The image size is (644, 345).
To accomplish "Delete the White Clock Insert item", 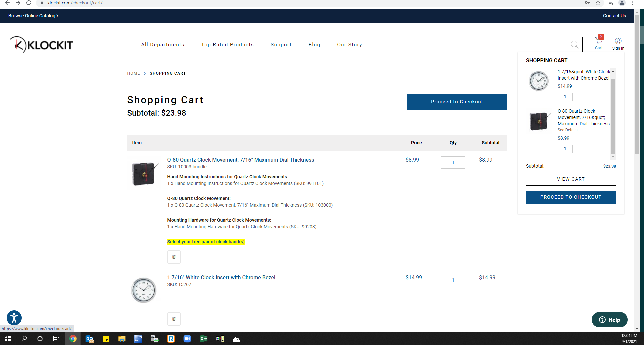I will click(x=174, y=319).
